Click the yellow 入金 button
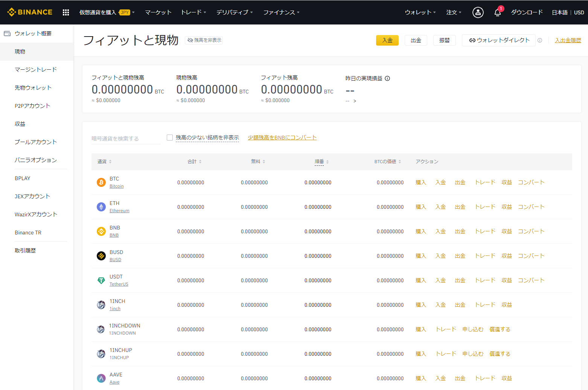This screenshot has width=588, height=390. click(x=387, y=40)
